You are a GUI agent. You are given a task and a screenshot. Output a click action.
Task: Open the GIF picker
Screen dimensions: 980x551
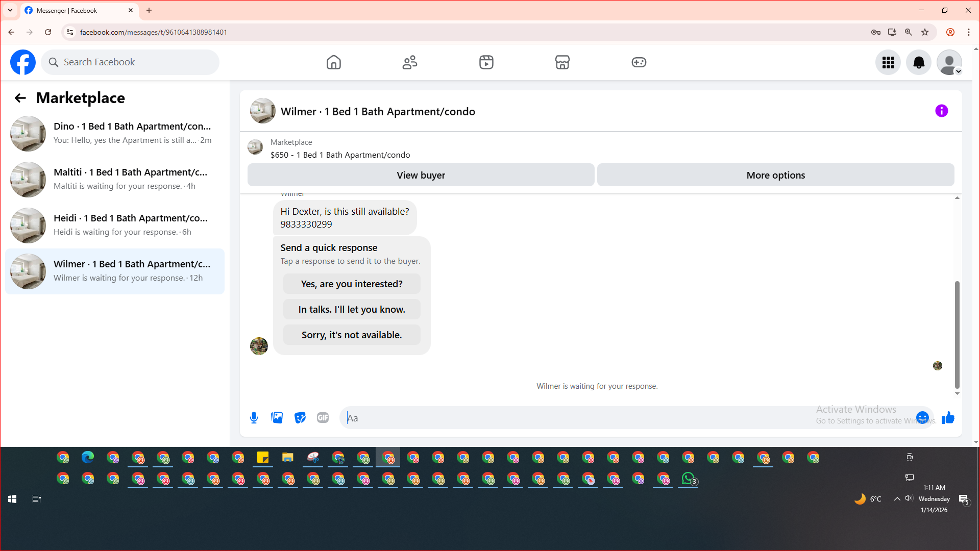(323, 418)
